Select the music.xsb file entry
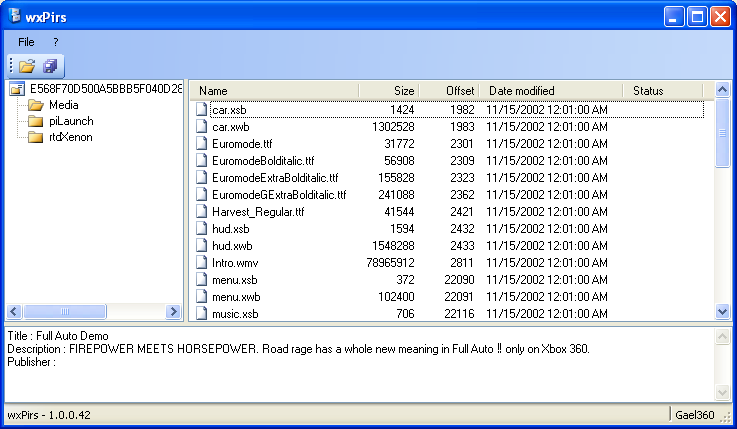Screen dimensions: 737x429 pos(235,314)
